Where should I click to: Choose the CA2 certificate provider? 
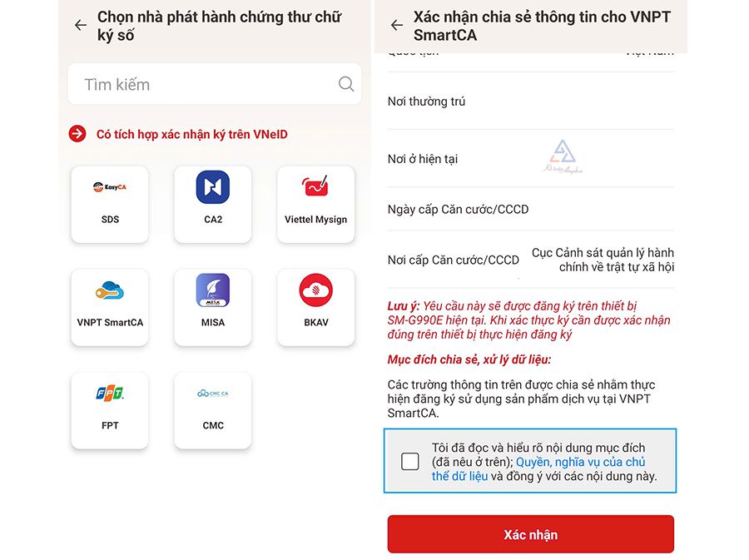[x=213, y=205]
